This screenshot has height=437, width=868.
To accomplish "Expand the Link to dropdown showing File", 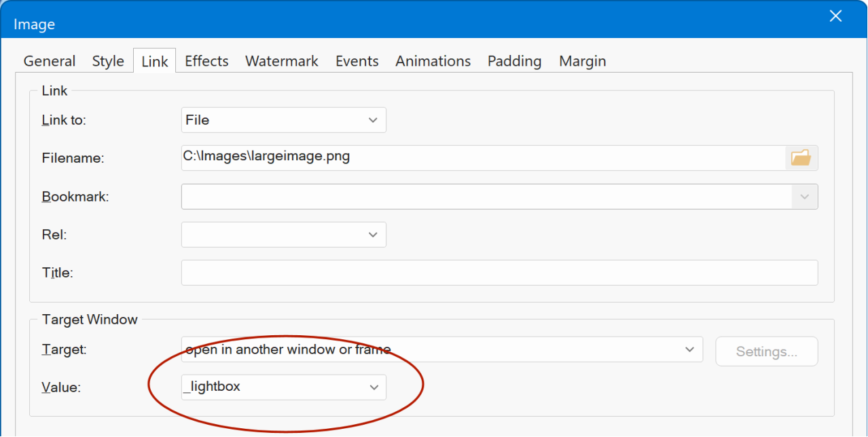I will pyautogui.click(x=372, y=120).
